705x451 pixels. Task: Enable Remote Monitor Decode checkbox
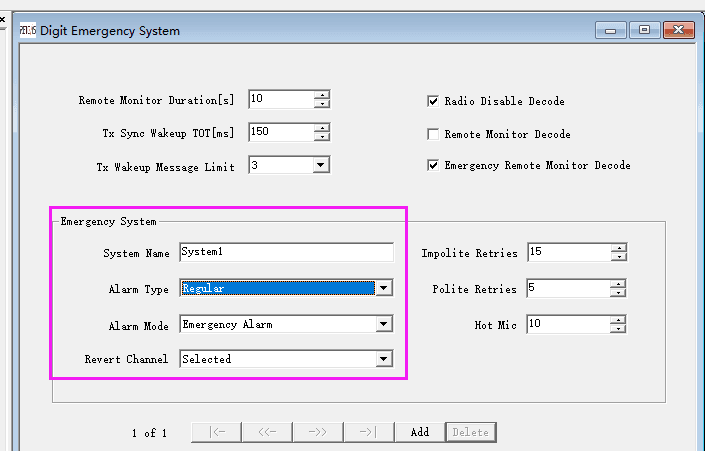pos(433,134)
